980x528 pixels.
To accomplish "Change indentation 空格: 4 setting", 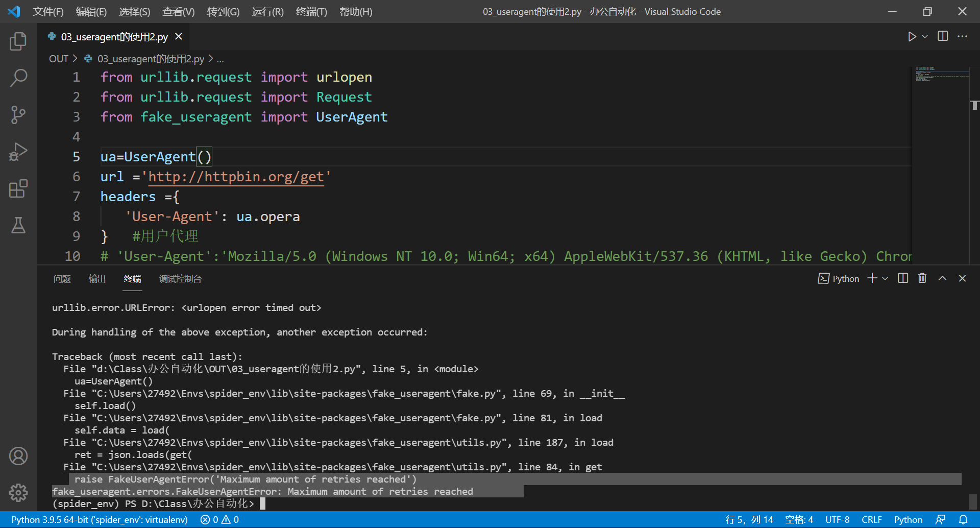I will pyautogui.click(x=799, y=520).
